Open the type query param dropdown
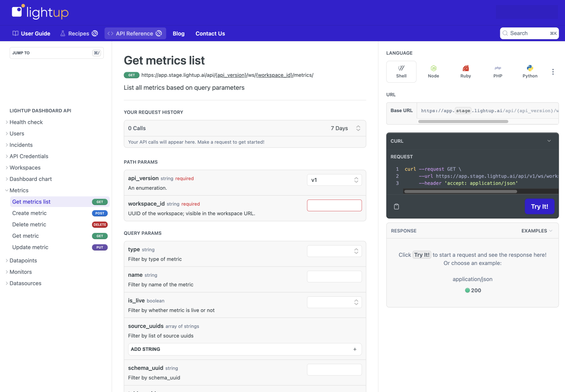Image resolution: width=565 pixels, height=392 pixels. [x=334, y=251]
